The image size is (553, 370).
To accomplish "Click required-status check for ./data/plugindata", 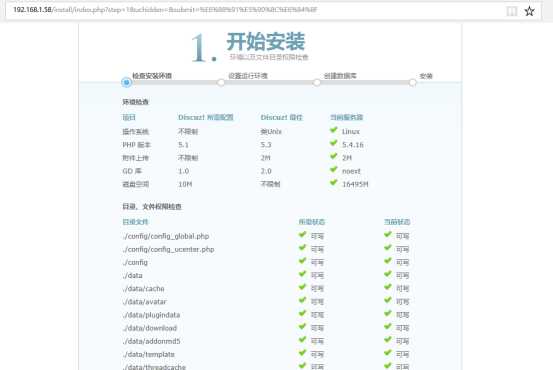I will click(302, 313).
